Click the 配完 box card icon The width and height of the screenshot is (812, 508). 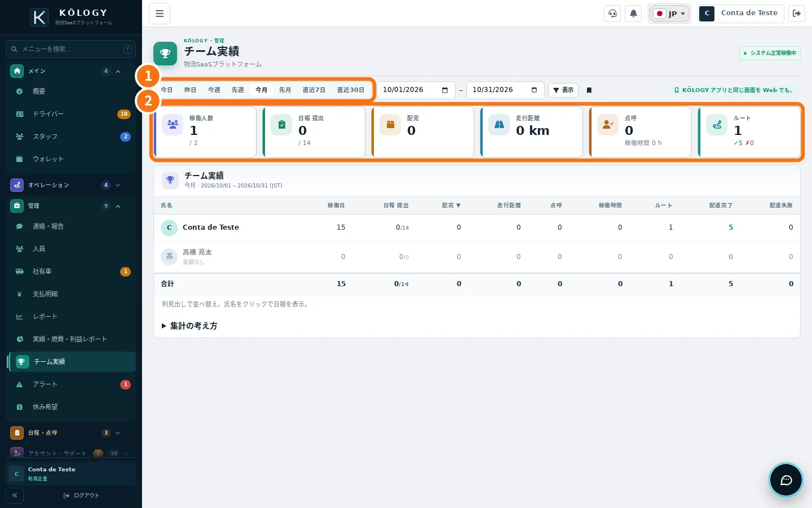[390, 125]
